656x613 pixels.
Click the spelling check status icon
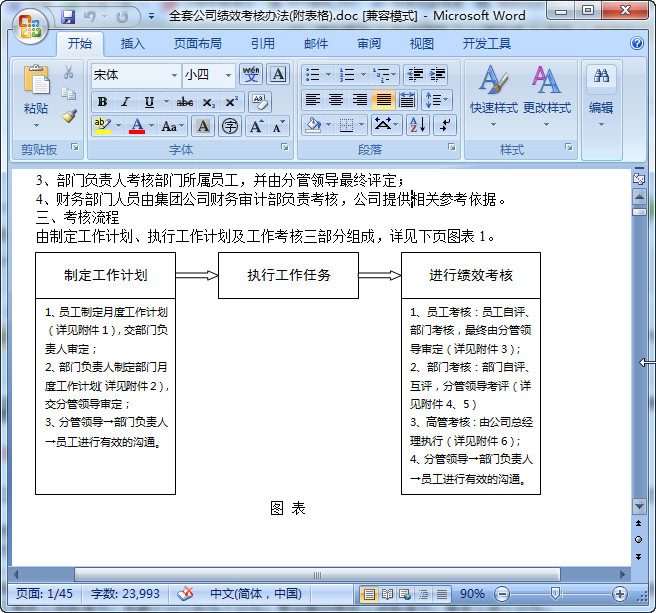click(184, 594)
